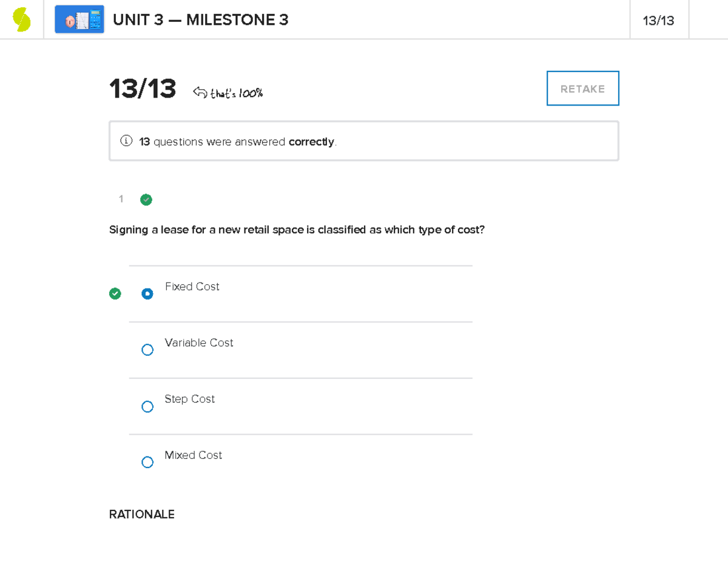The height and width of the screenshot is (562, 728).
Task: Click the large 13/13 score text
Action: click(143, 90)
